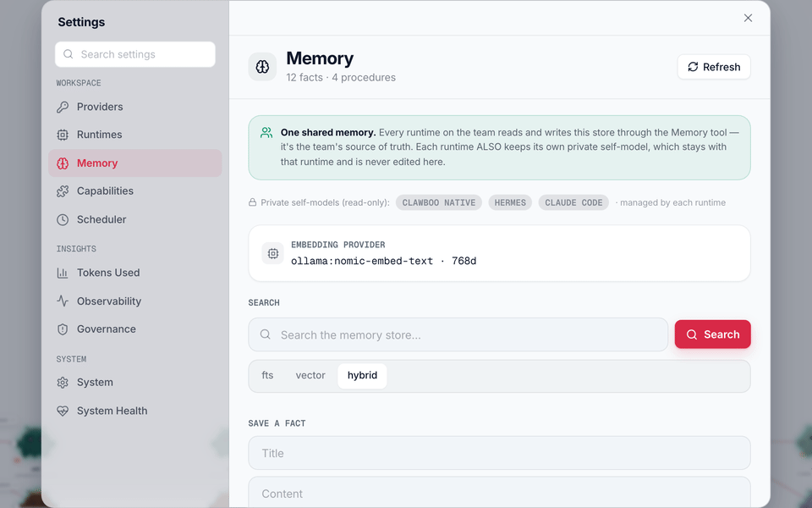The height and width of the screenshot is (508, 812).
Task: Open the Runtimes settings section
Action: click(134, 135)
